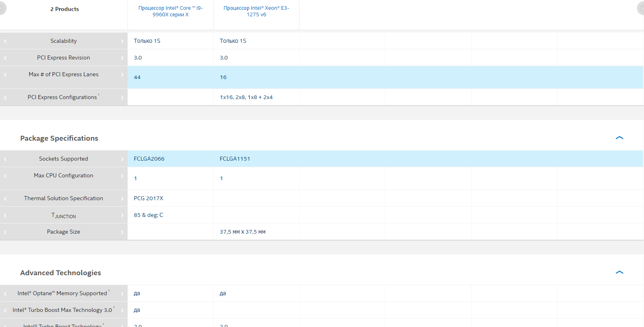Click 'Только 1S' under the Core i9-9960X column
Image resolution: width=644 pixels, height=327 pixels.
pyautogui.click(x=147, y=41)
